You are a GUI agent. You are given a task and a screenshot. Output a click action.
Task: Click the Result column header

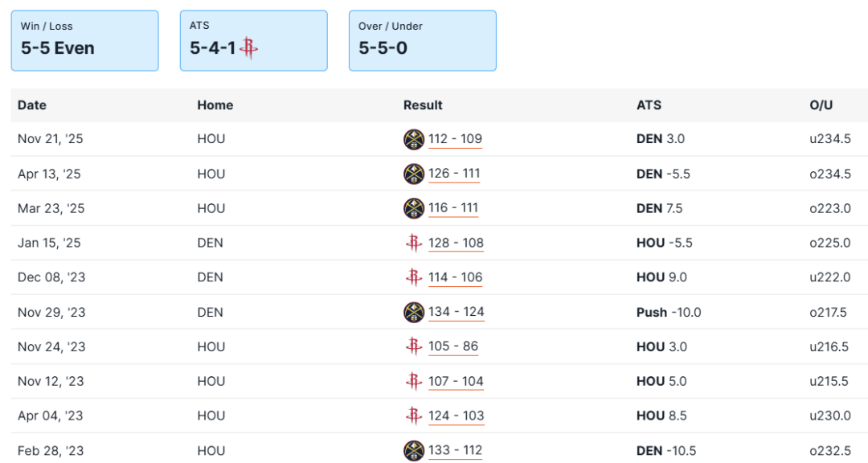click(423, 105)
